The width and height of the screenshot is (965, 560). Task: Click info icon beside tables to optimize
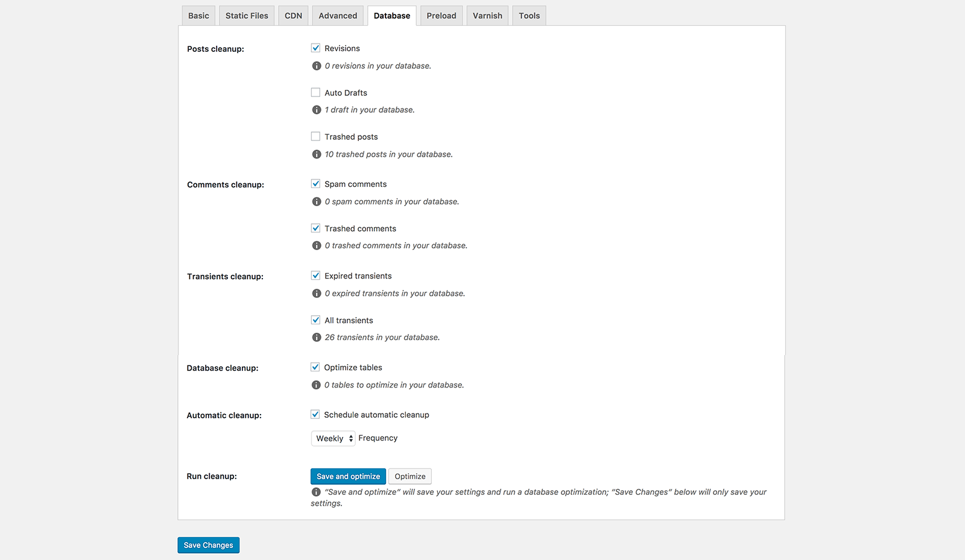316,385
